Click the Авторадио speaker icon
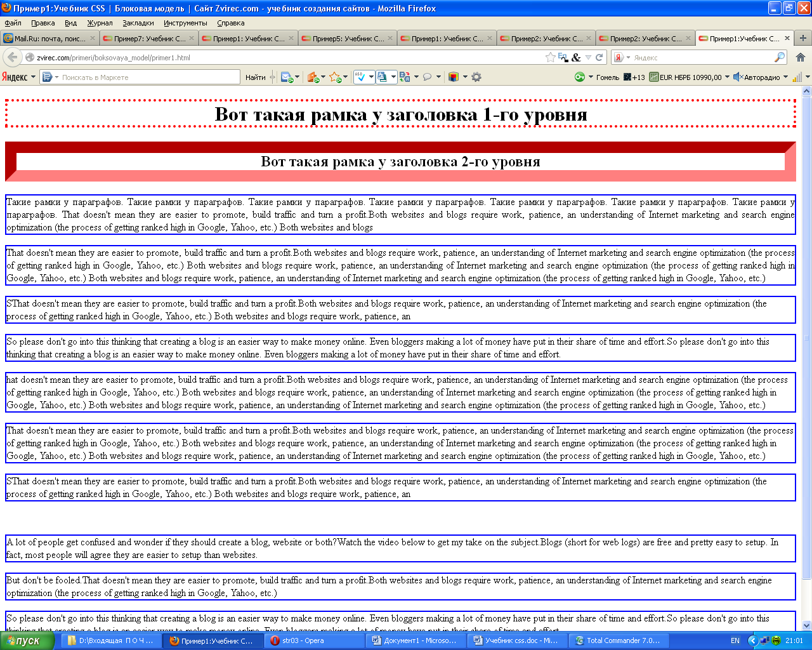Viewport: 812px width, 650px height. coord(738,77)
